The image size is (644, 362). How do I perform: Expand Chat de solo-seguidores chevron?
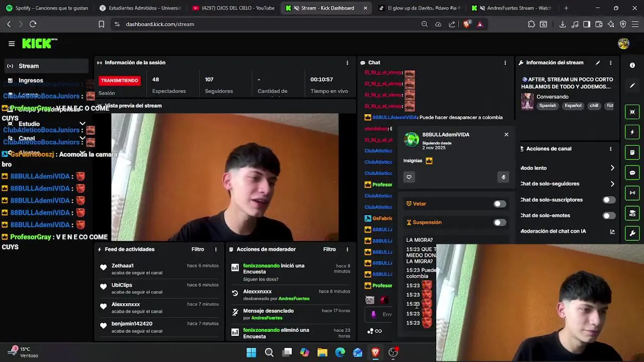612,184
